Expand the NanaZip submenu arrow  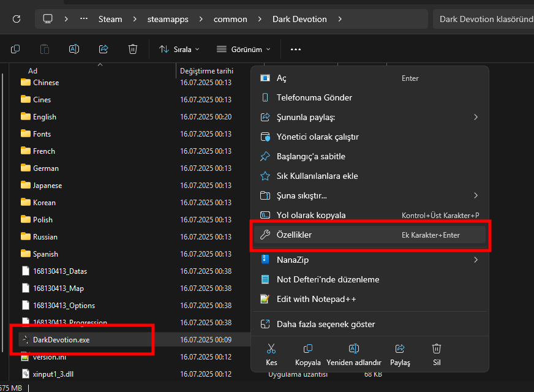tap(476, 260)
